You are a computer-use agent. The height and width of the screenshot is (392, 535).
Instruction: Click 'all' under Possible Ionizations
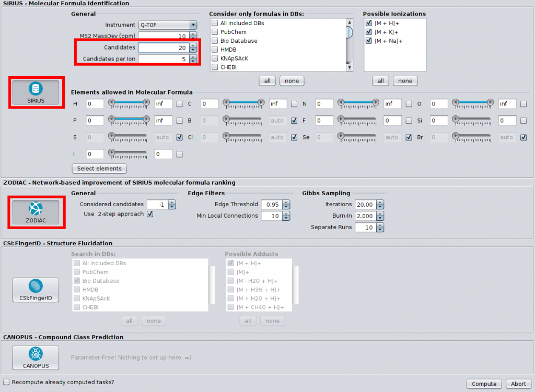(380, 81)
